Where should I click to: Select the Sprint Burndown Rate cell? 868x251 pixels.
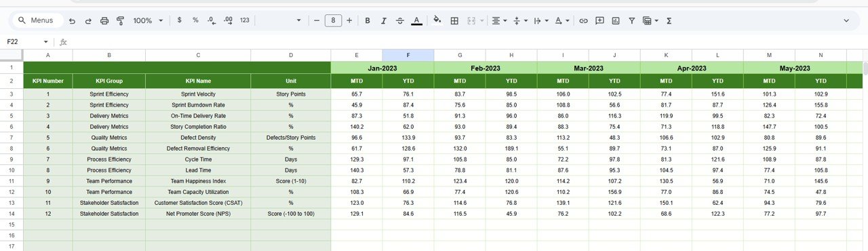[x=198, y=104]
